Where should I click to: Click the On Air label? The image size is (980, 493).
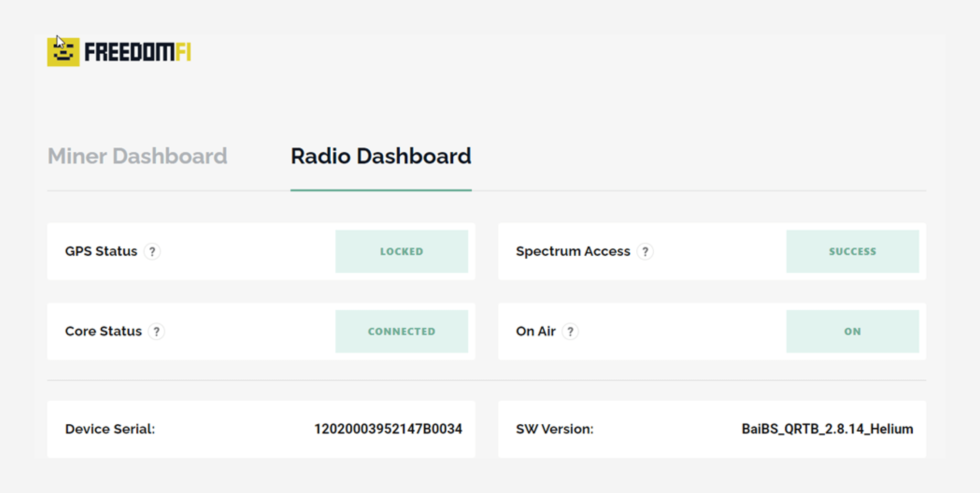(x=536, y=331)
